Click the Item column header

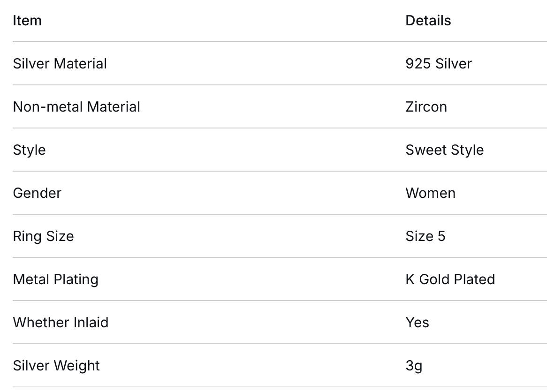click(27, 21)
